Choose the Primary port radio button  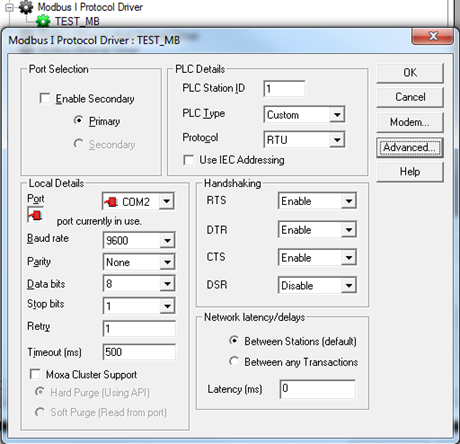point(78,120)
